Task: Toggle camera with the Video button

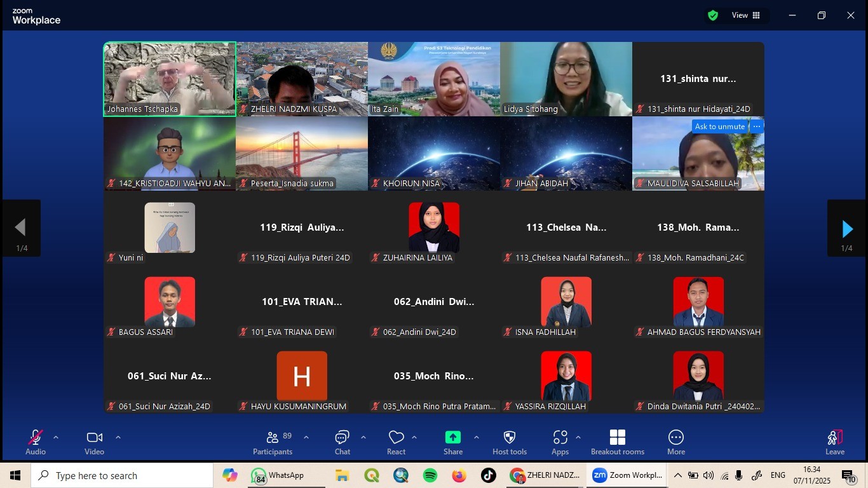Action: (94, 442)
